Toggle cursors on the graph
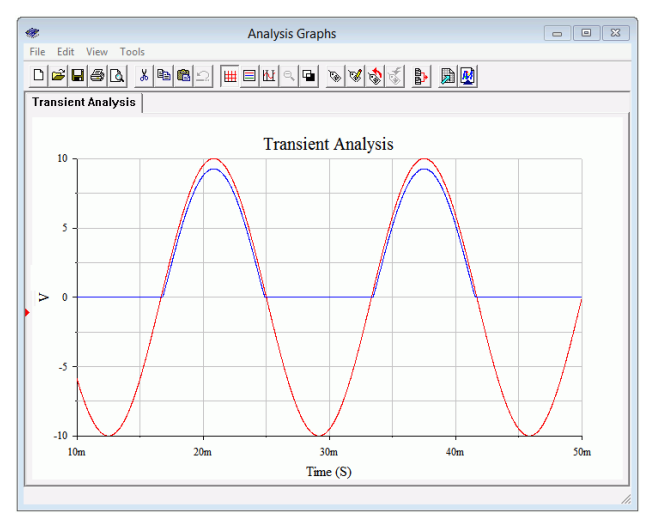Screen dimensions: 654x528 pyautogui.click(x=269, y=75)
